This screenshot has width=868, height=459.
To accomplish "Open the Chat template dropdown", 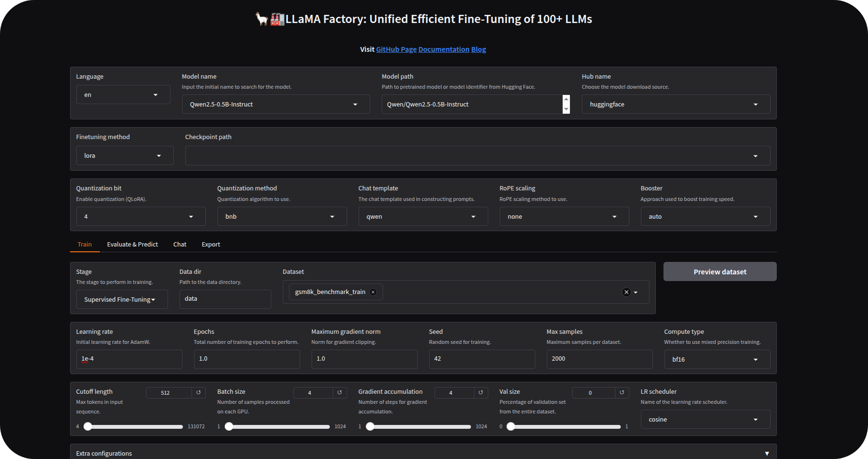I will point(423,216).
